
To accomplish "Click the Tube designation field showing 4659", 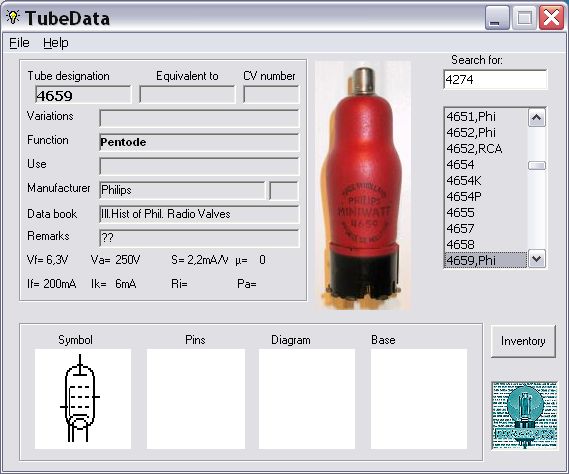I will (x=83, y=95).
